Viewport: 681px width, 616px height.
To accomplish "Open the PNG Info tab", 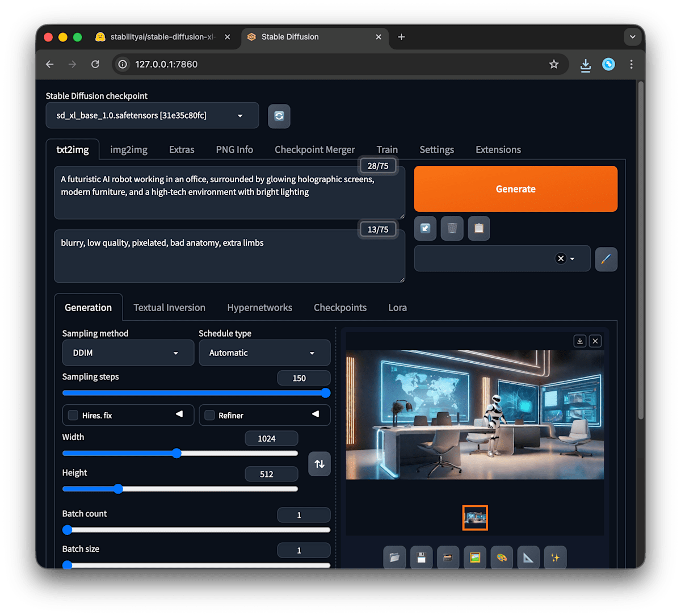I will [x=234, y=149].
